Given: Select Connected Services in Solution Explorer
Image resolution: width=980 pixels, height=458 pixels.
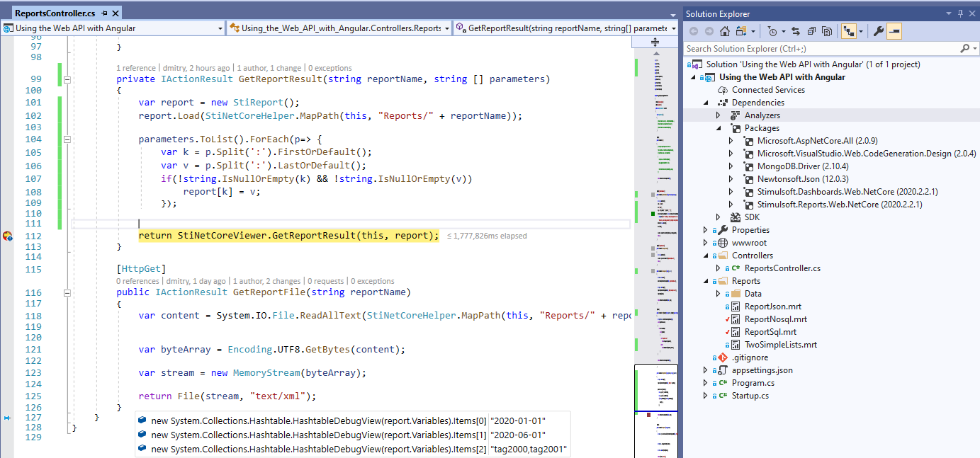Looking at the screenshot, I should coord(768,90).
